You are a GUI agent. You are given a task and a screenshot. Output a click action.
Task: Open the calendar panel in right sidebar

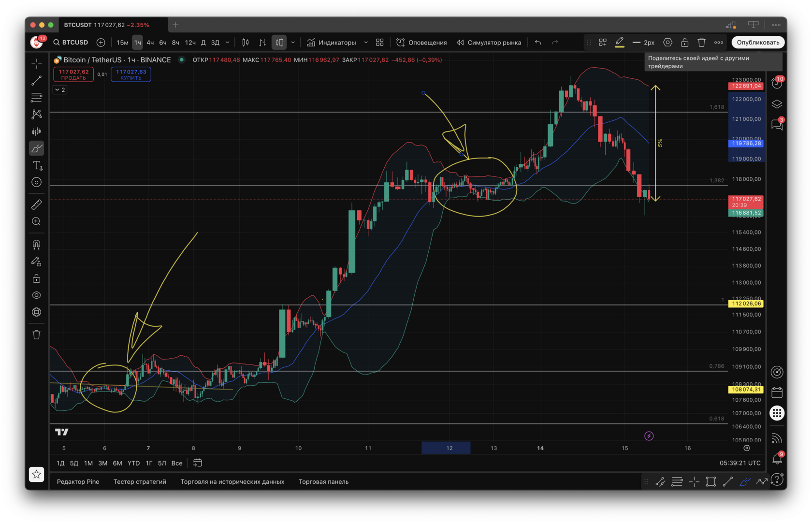(777, 392)
